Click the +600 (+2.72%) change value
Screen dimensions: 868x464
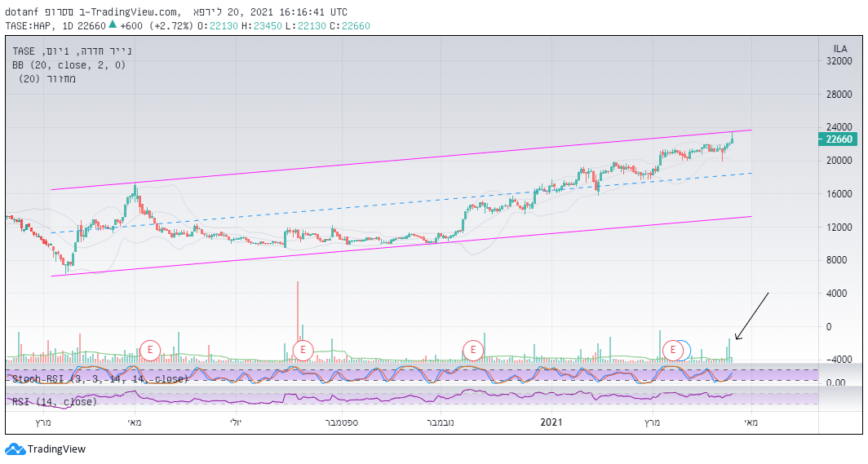pos(156,26)
